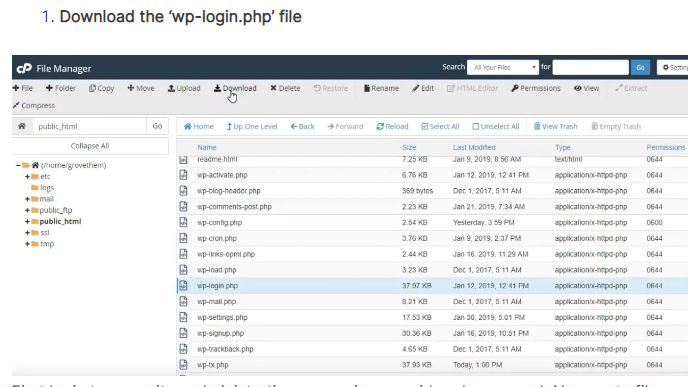This screenshot has height=387, width=688.
Task: Select the public_html tree item
Action: click(x=60, y=222)
